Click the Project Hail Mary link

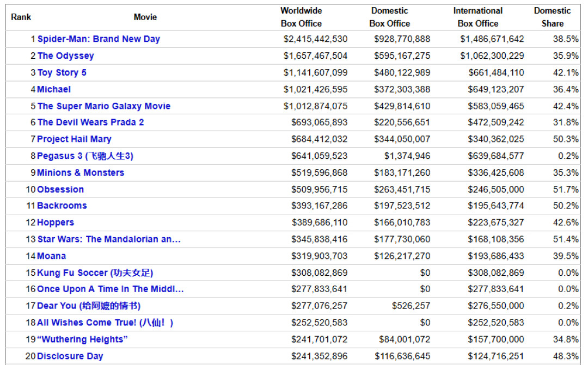click(74, 139)
